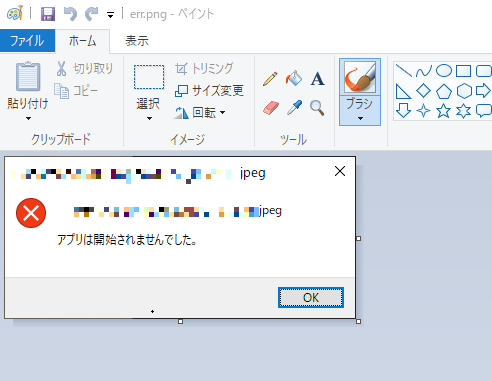Click the bottom-right corner canvas resize handle
The height and width of the screenshot is (381, 492).
tap(359, 321)
